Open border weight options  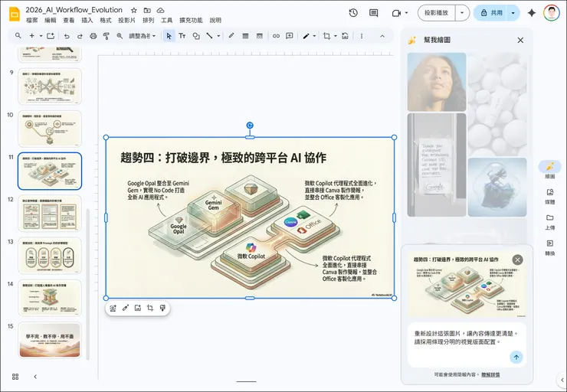tap(245, 36)
